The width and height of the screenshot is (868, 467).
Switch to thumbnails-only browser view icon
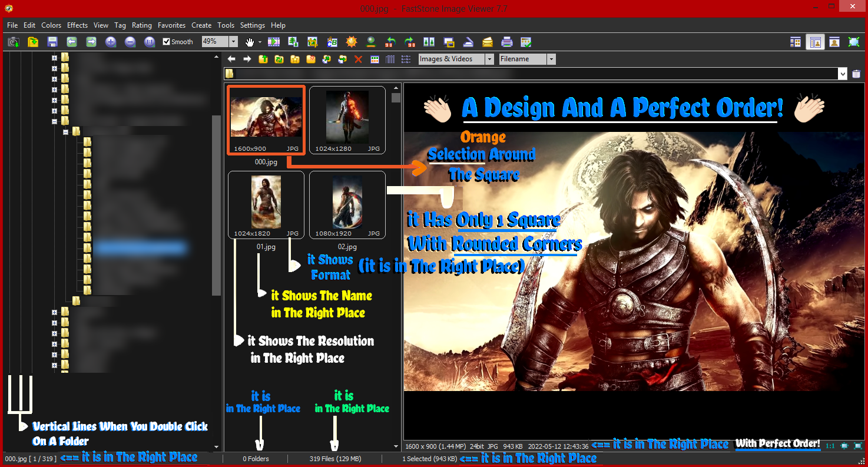pos(796,42)
